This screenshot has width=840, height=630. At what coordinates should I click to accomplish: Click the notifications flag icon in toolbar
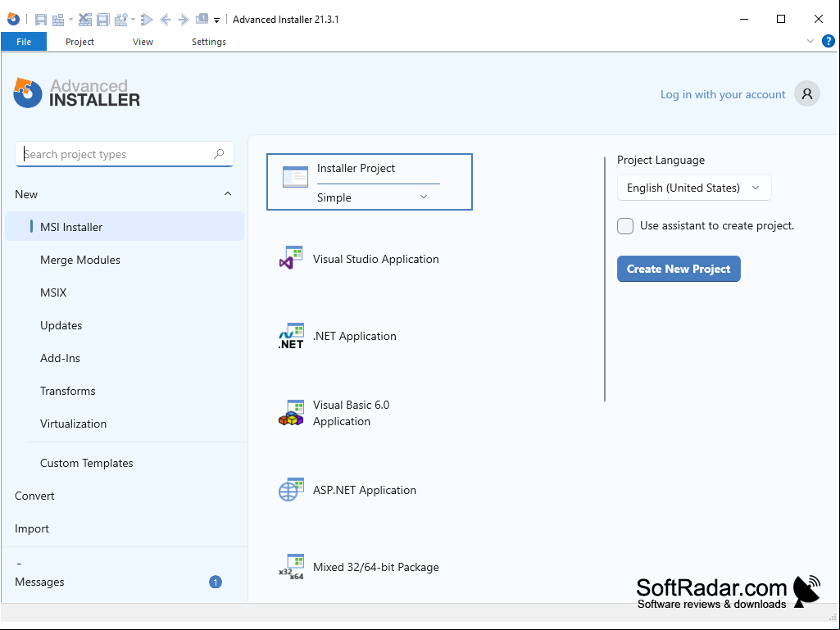click(202, 20)
